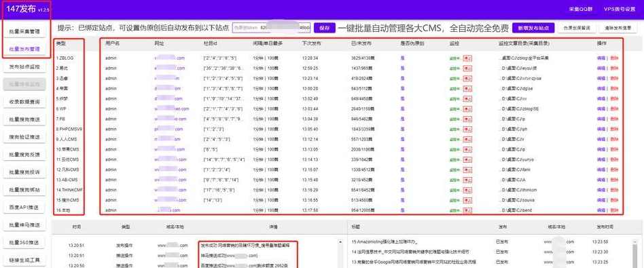Click the 1.ZBLOG type cell
644x268 pixels.
coord(65,58)
